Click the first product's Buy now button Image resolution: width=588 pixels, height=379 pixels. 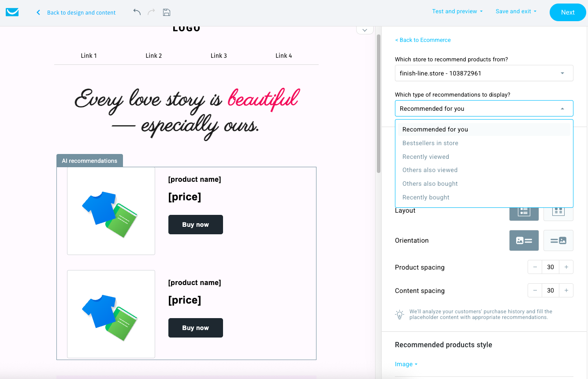[195, 225]
